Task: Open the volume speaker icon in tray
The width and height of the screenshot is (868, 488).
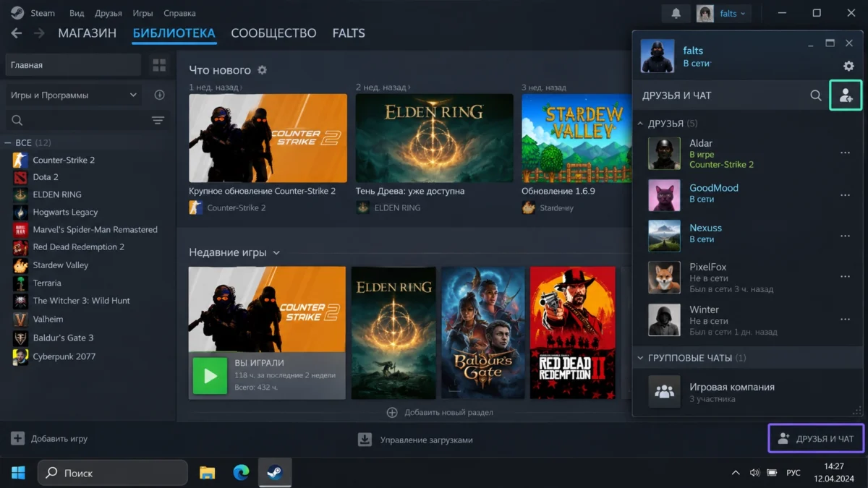Action: tap(754, 473)
